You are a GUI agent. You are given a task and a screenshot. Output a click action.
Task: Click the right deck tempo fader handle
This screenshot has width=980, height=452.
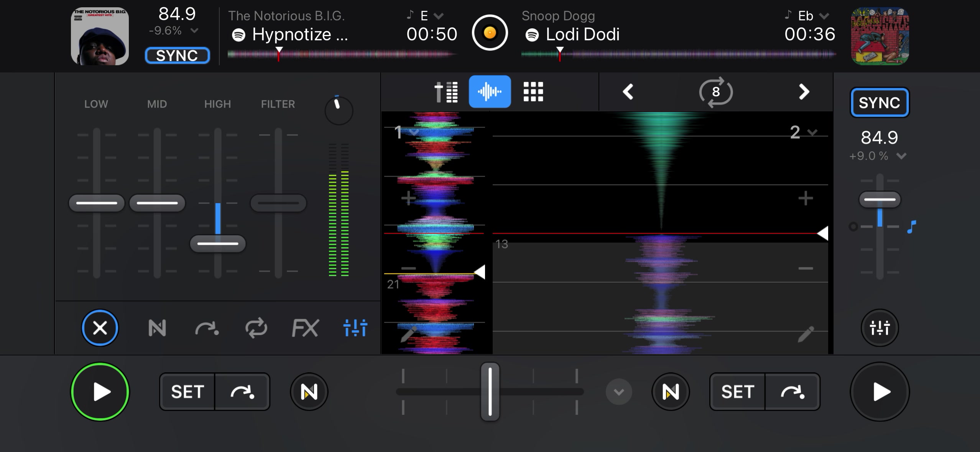880,200
